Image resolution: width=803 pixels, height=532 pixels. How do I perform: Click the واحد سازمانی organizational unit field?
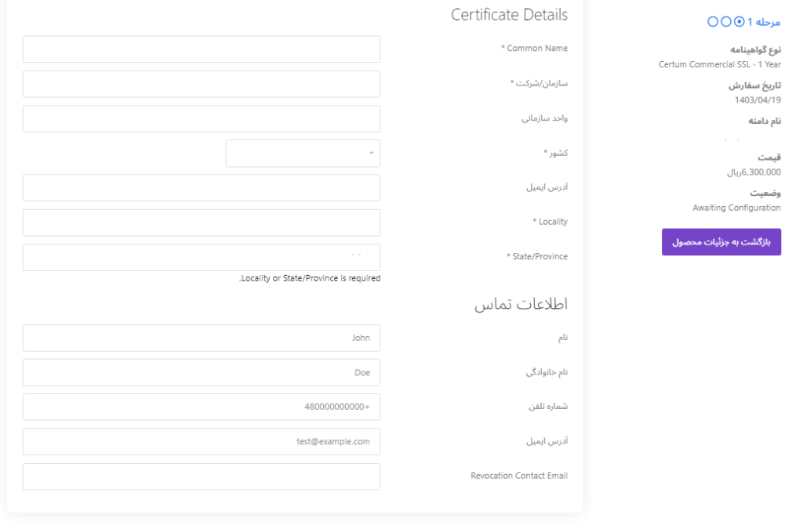[x=202, y=118]
